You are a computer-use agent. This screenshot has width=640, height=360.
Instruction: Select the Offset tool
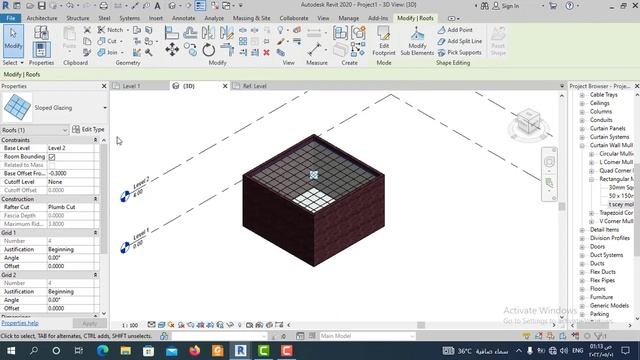click(x=190, y=33)
